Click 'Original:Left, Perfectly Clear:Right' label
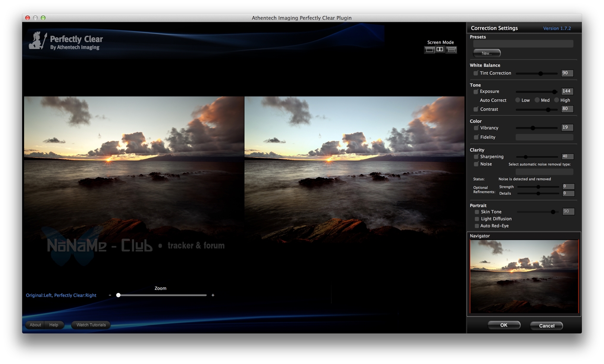This screenshot has height=364, width=604. point(61,295)
